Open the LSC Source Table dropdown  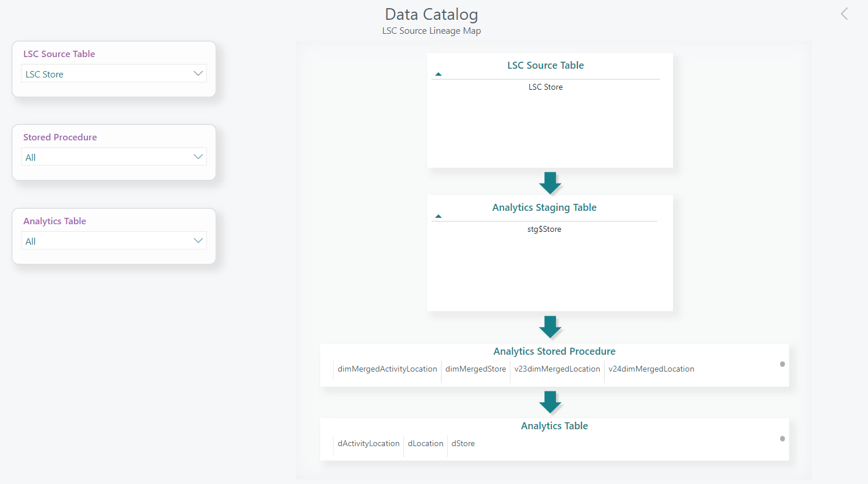(x=114, y=74)
